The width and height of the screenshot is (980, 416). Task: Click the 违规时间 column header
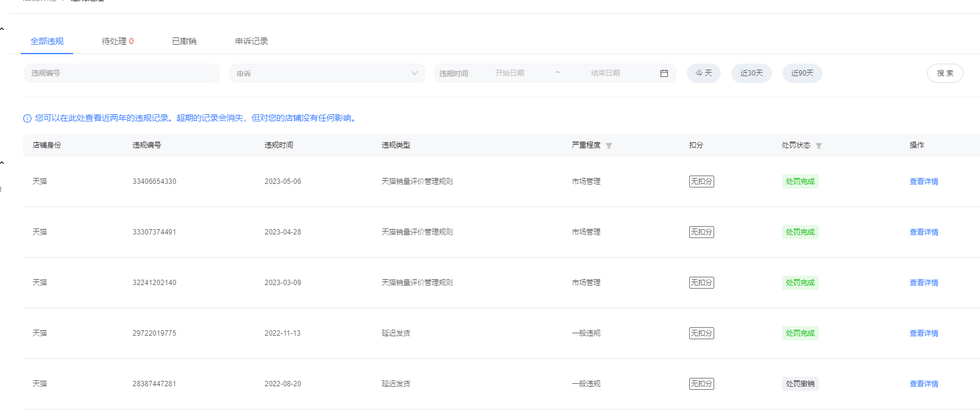pyautogui.click(x=279, y=145)
